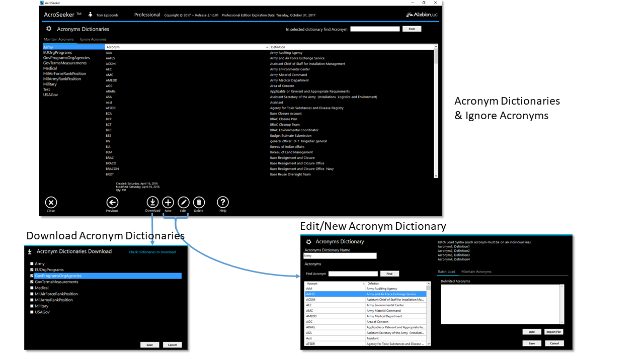Select the ATSDR row in the main acronym list

pyautogui.click(x=269, y=108)
